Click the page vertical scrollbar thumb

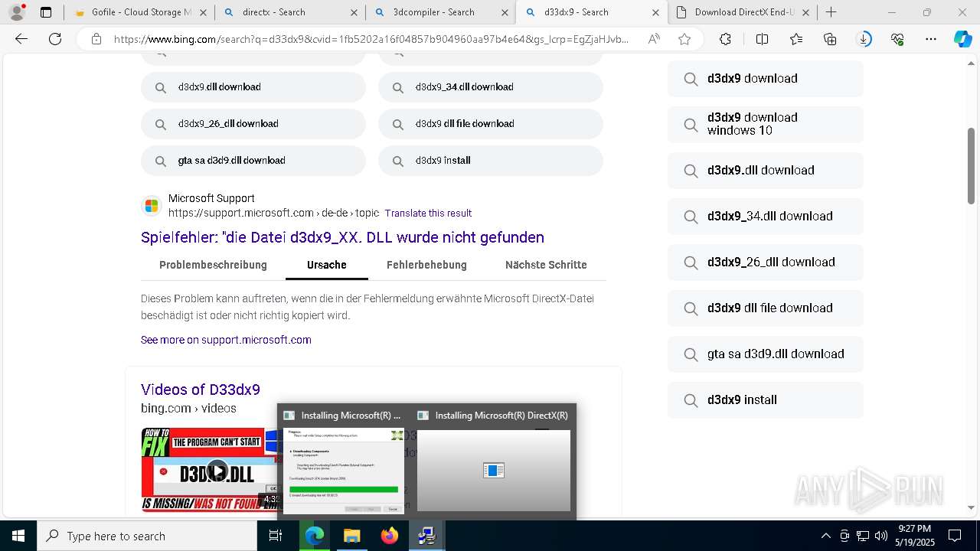971,165
